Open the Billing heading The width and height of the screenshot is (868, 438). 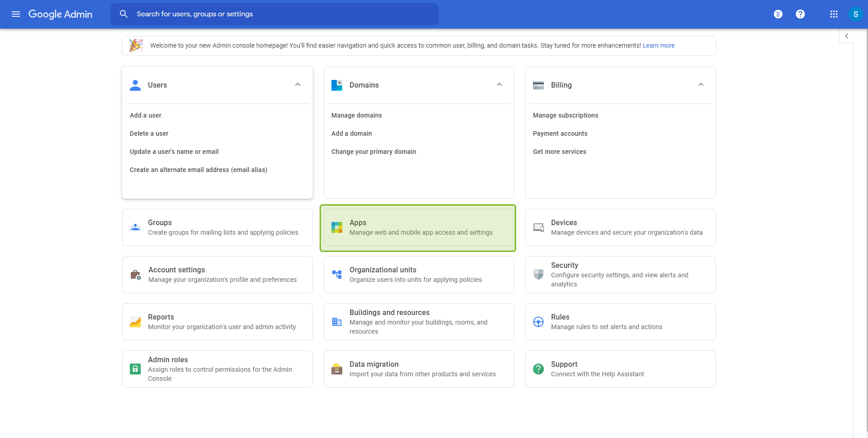(x=562, y=85)
